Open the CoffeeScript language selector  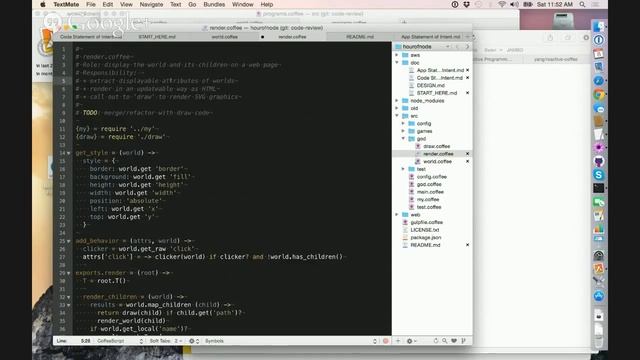click(x=120, y=341)
